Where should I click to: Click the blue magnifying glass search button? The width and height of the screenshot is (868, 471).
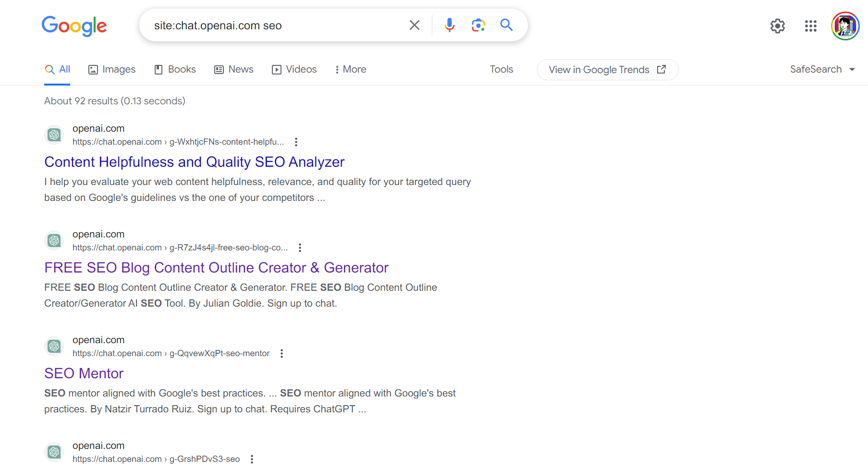pos(506,25)
